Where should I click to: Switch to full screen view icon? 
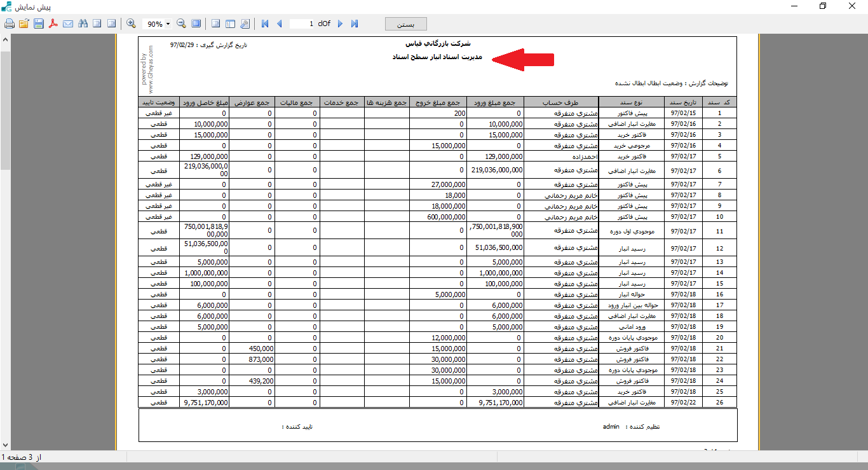[196, 24]
